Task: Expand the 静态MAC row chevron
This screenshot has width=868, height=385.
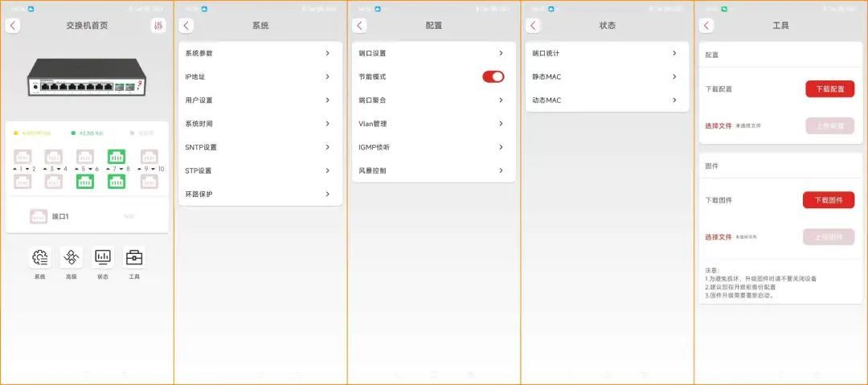Action: (x=674, y=76)
